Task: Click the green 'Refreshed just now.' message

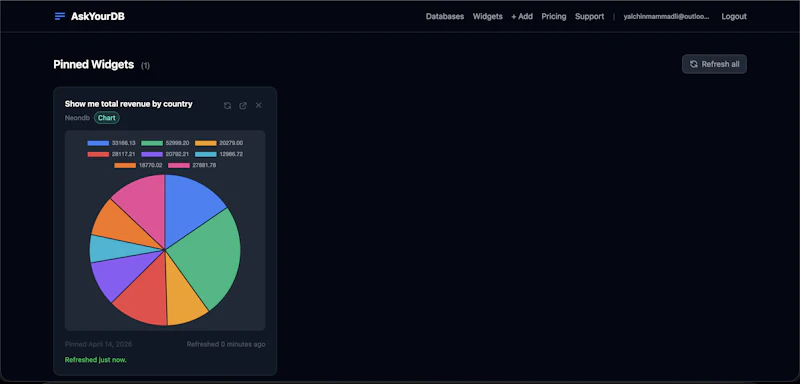Action: click(95, 360)
